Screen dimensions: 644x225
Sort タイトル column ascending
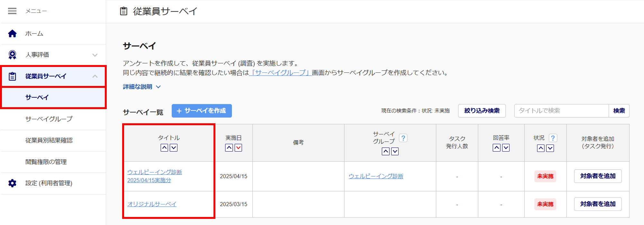tap(164, 148)
